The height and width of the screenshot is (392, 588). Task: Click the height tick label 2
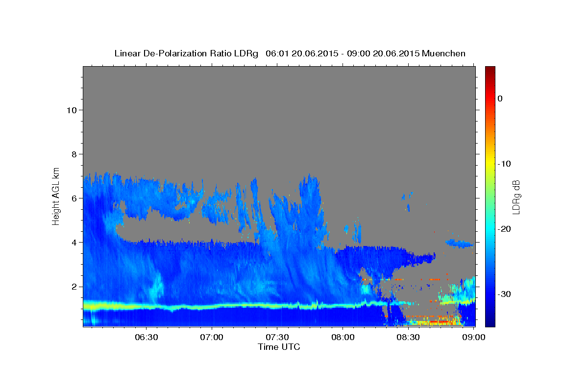(74, 286)
